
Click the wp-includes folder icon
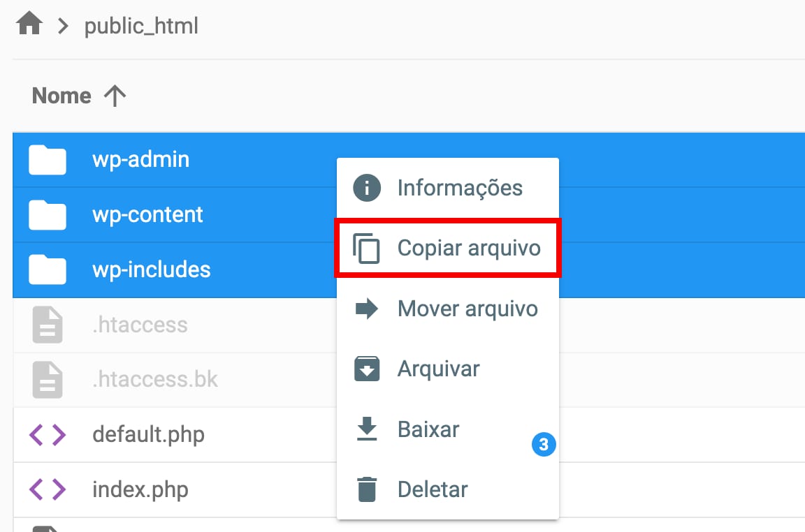coord(48,270)
